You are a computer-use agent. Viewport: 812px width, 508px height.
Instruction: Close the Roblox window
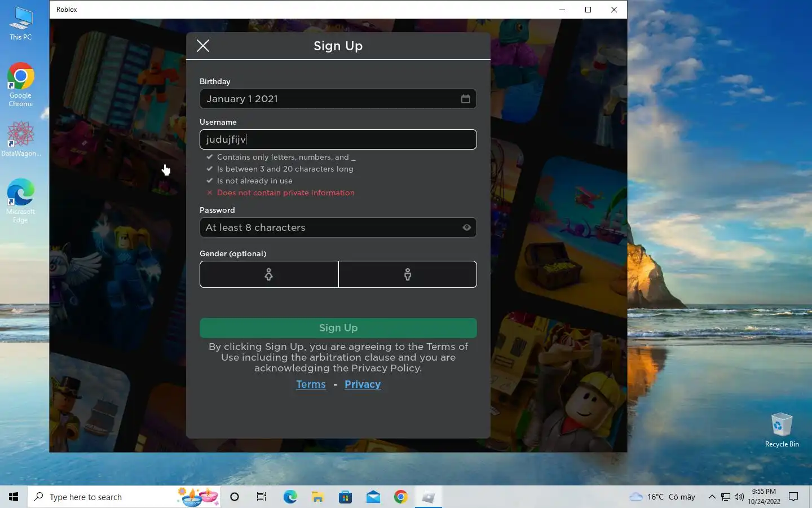[614, 10]
